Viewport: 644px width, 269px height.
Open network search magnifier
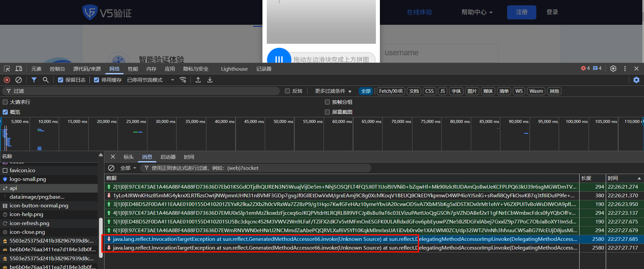click(46, 80)
